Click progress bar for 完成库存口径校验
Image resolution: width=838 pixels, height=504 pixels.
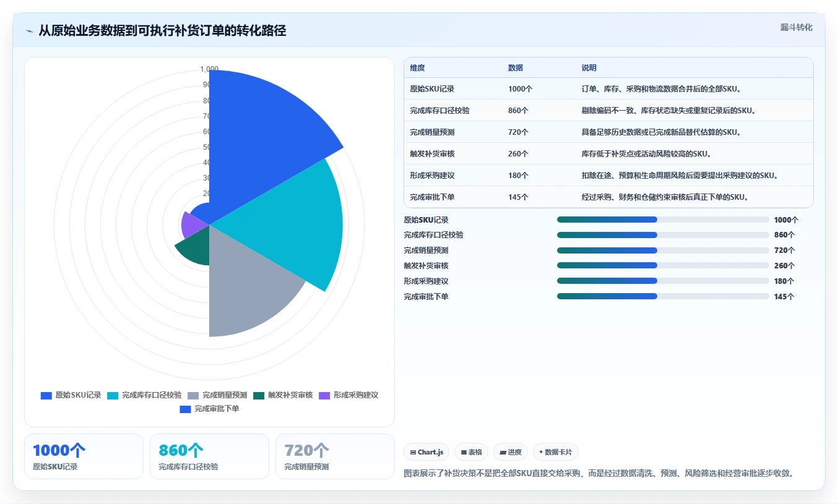[x=663, y=235]
